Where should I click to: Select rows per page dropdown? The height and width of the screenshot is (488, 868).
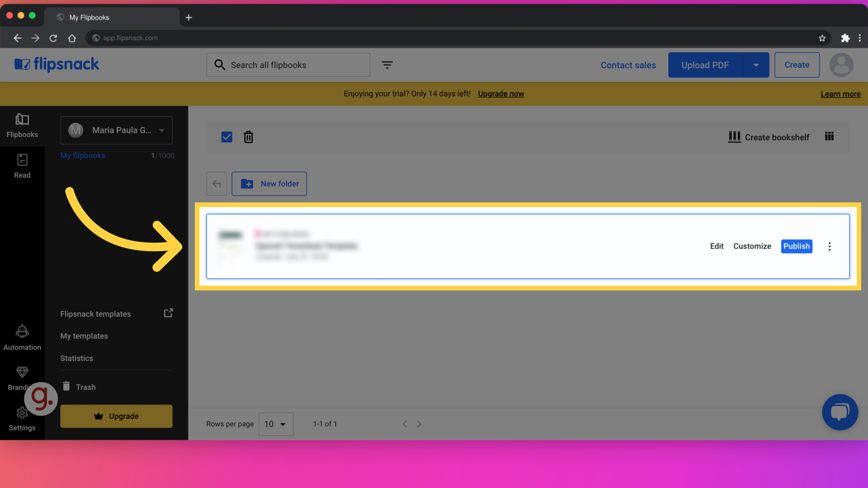275,424
